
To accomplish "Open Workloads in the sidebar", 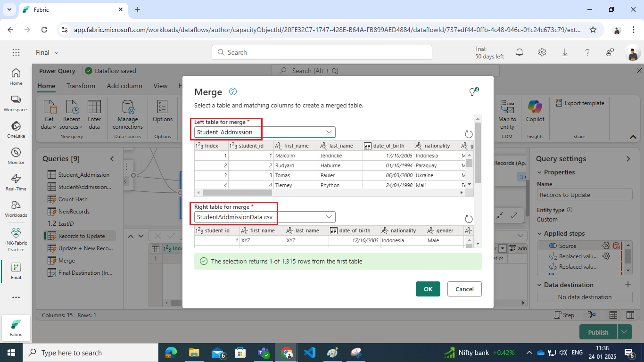I will click(16, 209).
